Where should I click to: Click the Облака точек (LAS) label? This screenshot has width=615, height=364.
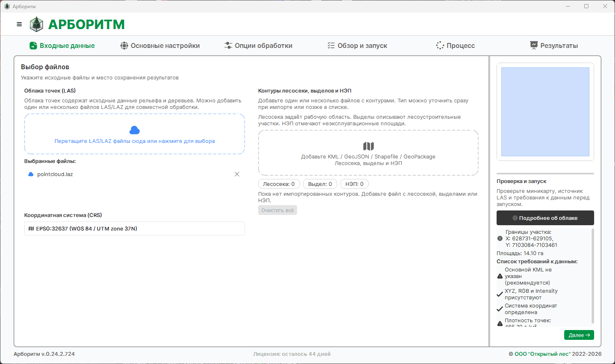click(x=50, y=91)
